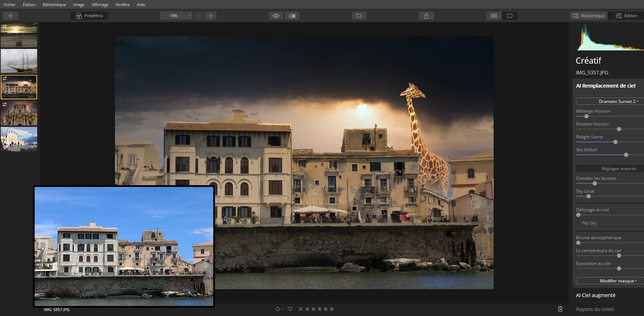644x316 pixels.
Task: Adjust the Position Horizon slider
Action: coord(619,129)
